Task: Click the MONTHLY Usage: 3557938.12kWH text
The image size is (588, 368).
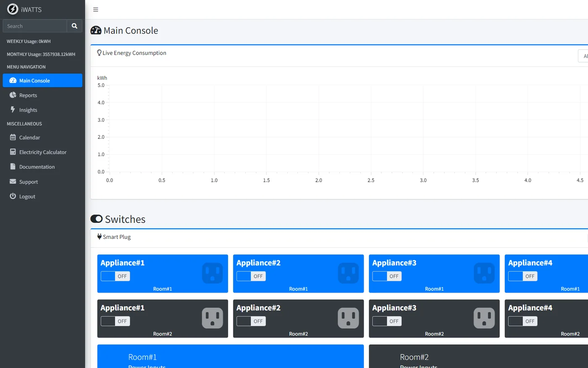Action: [x=41, y=54]
